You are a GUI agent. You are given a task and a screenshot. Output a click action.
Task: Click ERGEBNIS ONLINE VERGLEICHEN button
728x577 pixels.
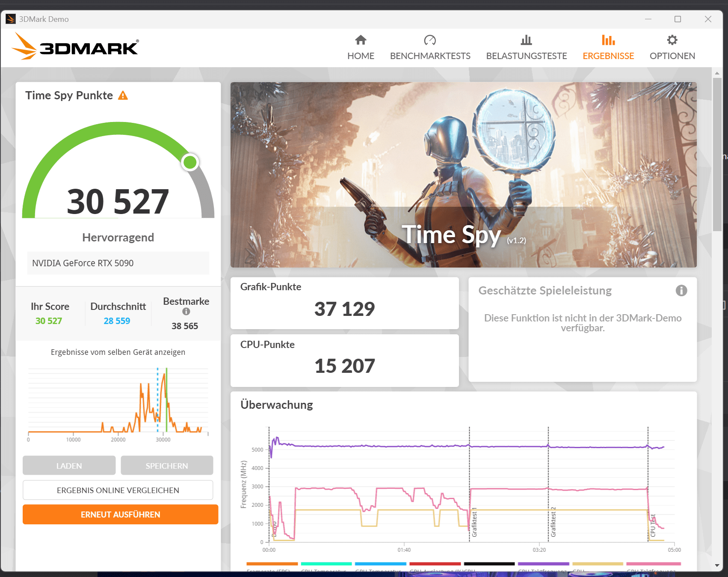pos(118,490)
